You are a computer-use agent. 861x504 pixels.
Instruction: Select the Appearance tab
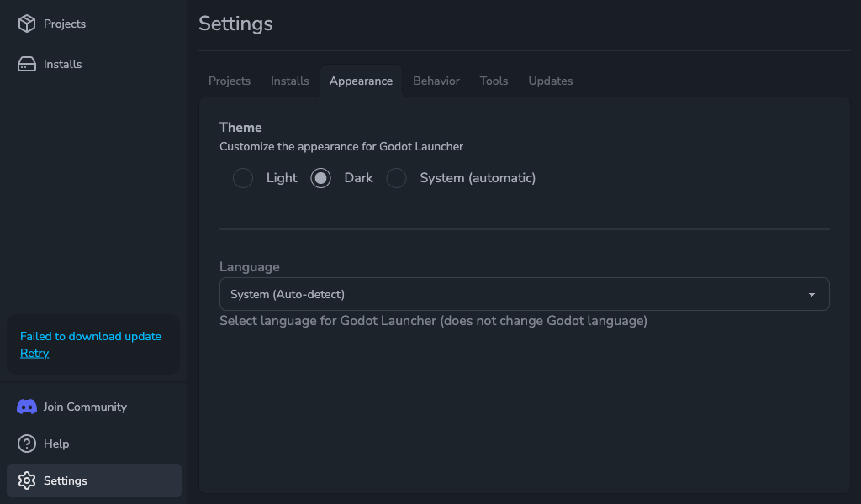(x=361, y=81)
